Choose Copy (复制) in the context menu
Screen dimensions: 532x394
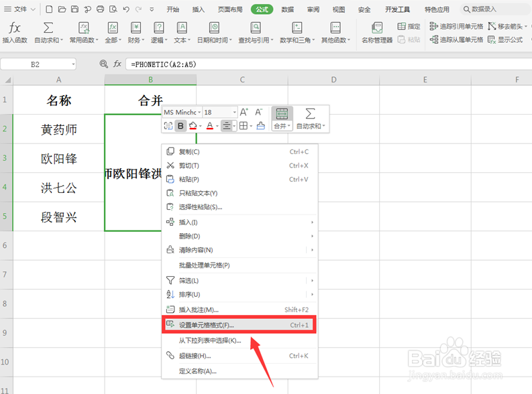pos(240,152)
